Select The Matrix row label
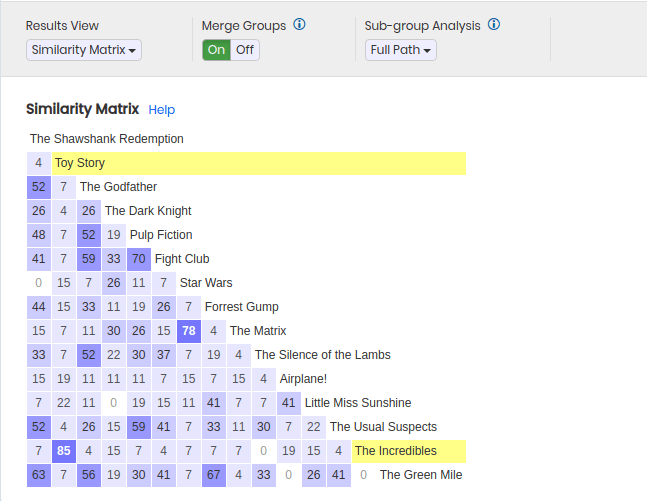The image size is (647, 501). coord(258,331)
